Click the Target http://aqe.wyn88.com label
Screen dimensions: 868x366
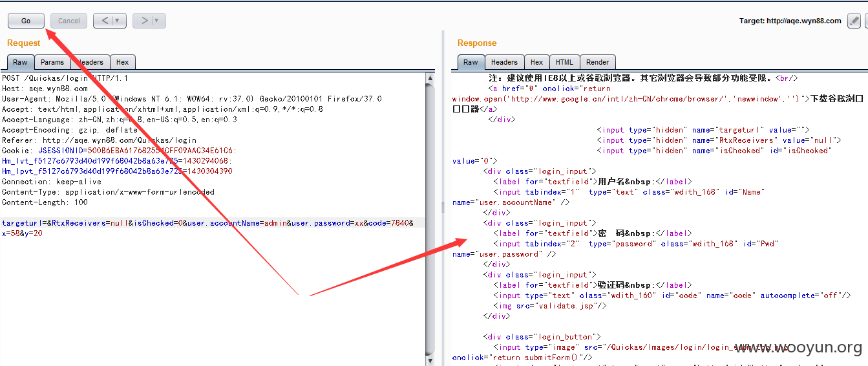point(790,21)
